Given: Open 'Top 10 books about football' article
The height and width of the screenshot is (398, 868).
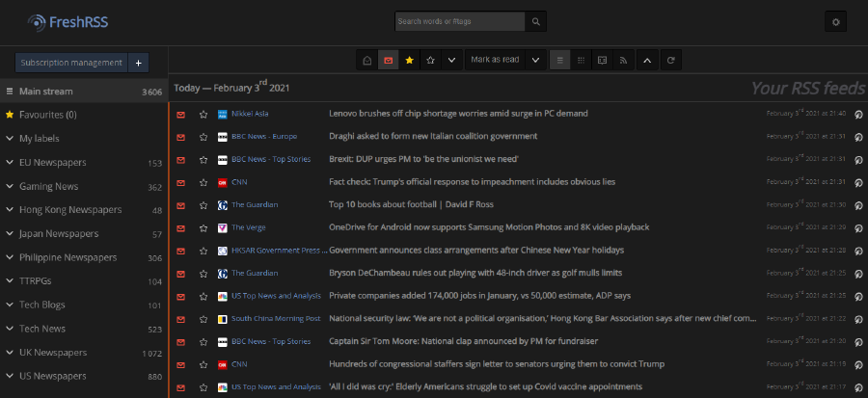Looking at the screenshot, I should click(411, 204).
